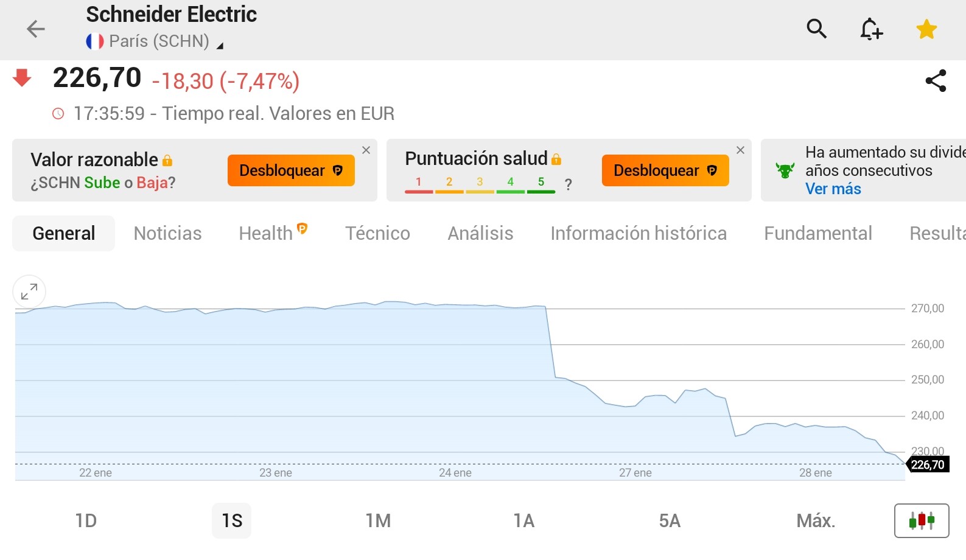The width and height of the screenshot is (966, 560).
Task: Open the search magnifier icon
Action: [816, 29]
